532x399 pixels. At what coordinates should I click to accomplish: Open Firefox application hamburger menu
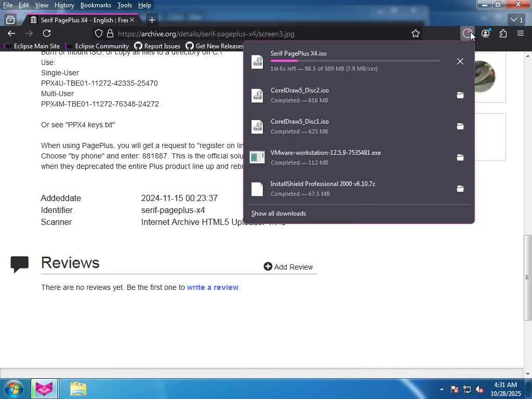521,33
